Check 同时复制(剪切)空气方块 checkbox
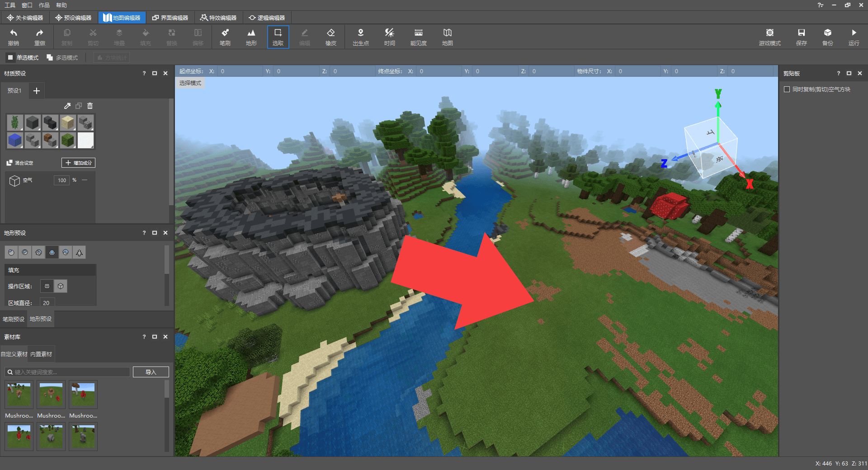The height and width of the screenshot is (470, 868). 787,89
